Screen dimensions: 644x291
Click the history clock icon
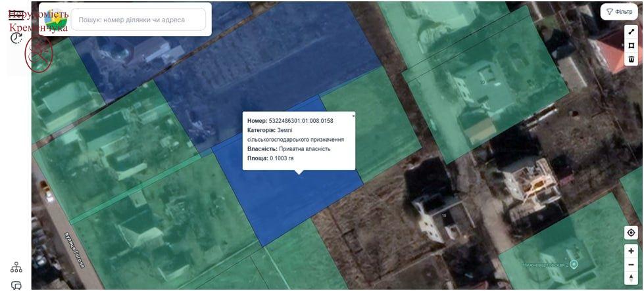(16, 39)
